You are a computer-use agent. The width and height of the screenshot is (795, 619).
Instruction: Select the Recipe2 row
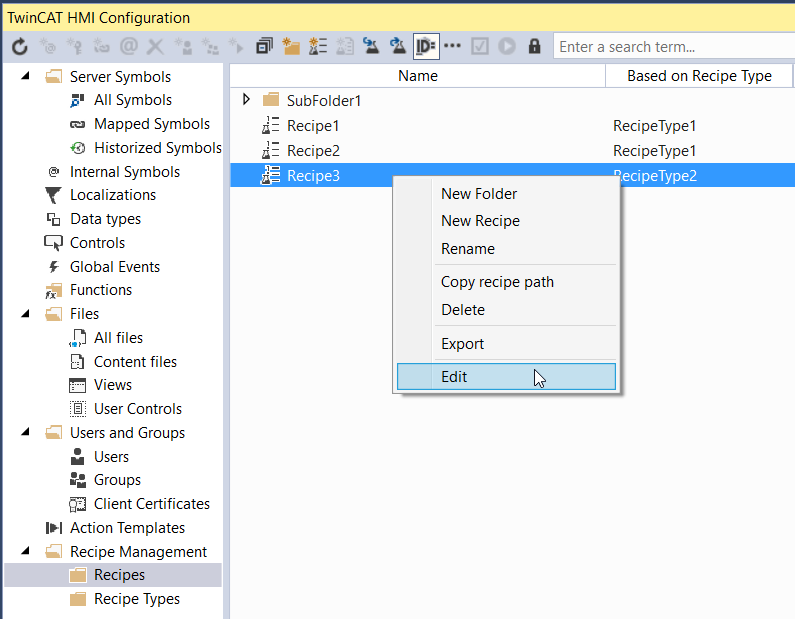point(513,151)
